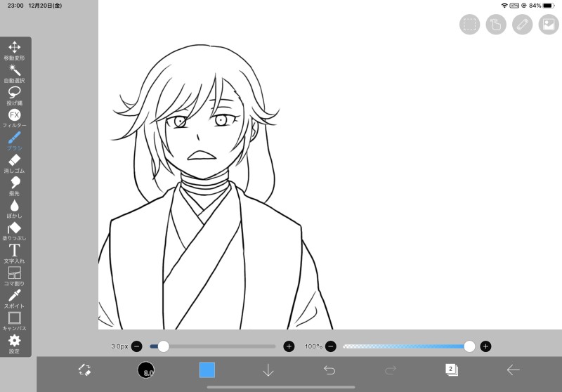Increase opacity with plus button
This screenshot has height=392, width=562.
[x=485, y=346]
